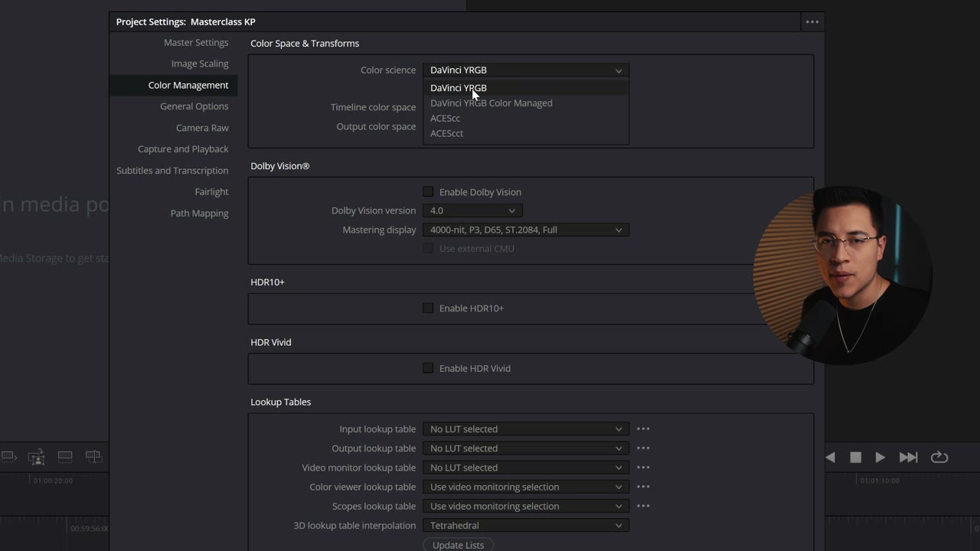The width and height of the screenshot is (980, 551).
Task: Click the HDR10+ section heading
Action: pos(267,282)
